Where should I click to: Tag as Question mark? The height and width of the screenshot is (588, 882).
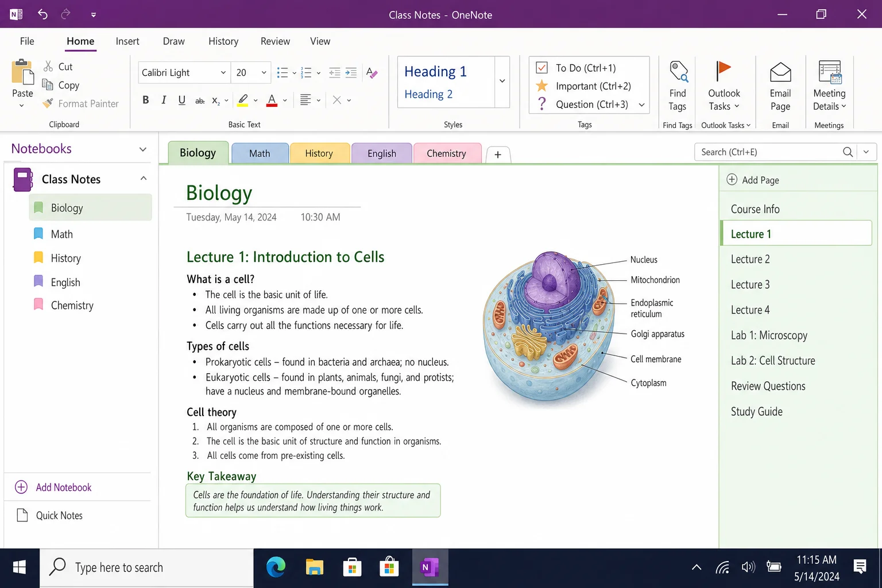541,104
